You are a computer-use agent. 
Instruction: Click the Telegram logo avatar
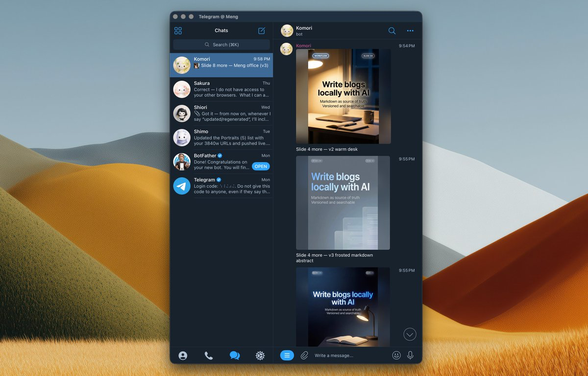(182, 186)
